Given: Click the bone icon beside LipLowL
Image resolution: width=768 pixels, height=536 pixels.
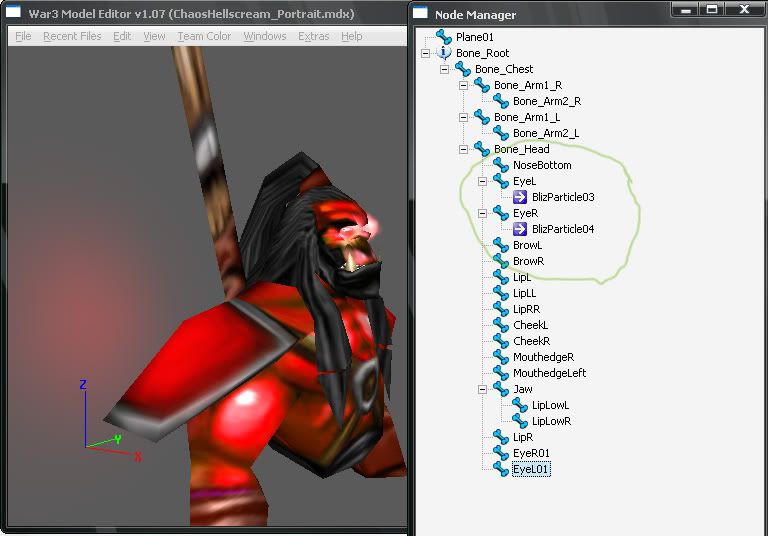Looking at the screenshot, I should click(520, 405).
